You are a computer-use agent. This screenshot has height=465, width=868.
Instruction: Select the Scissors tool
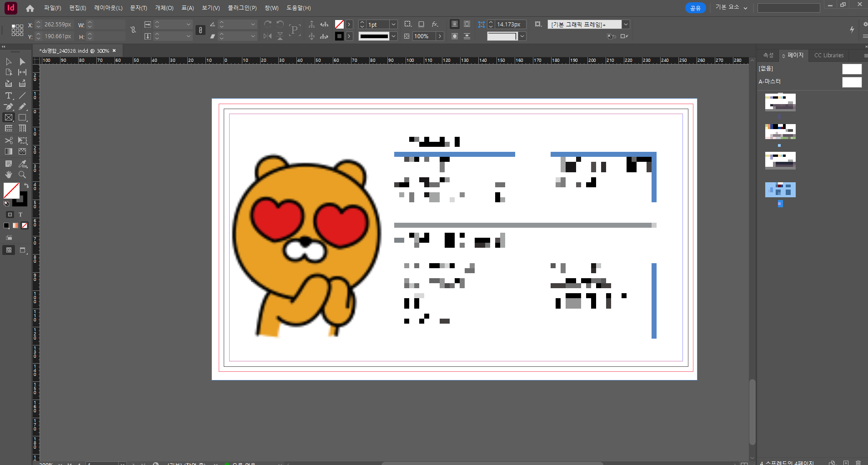9,140
